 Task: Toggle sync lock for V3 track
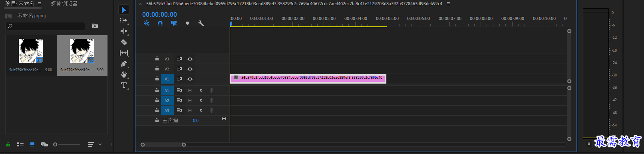pos(179,59)
